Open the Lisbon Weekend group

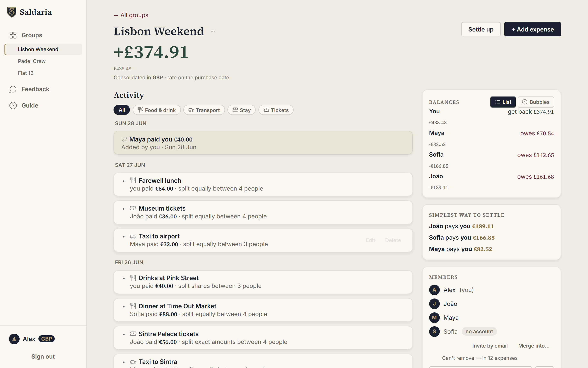click(x=43, y=49)
